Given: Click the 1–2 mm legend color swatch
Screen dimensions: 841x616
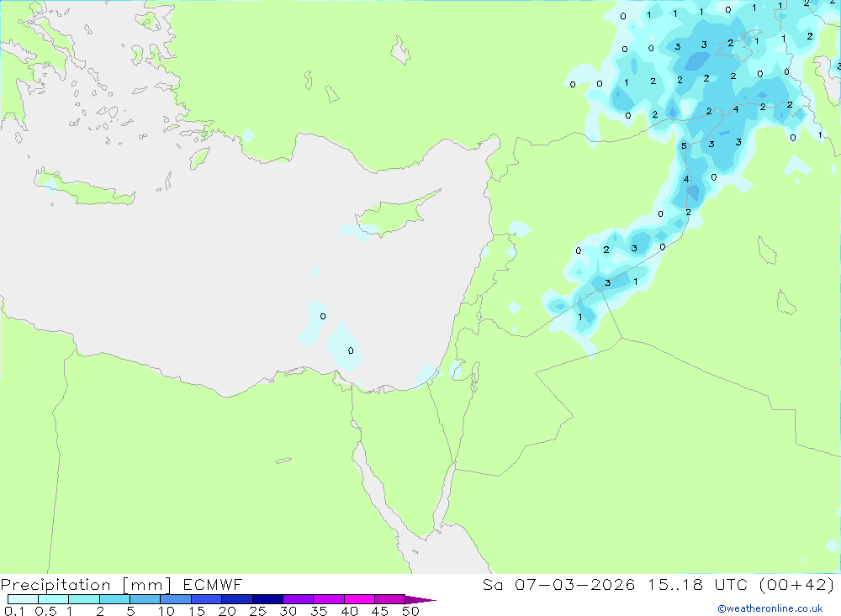Looking at the screenshot, I should tap(84, 599).
